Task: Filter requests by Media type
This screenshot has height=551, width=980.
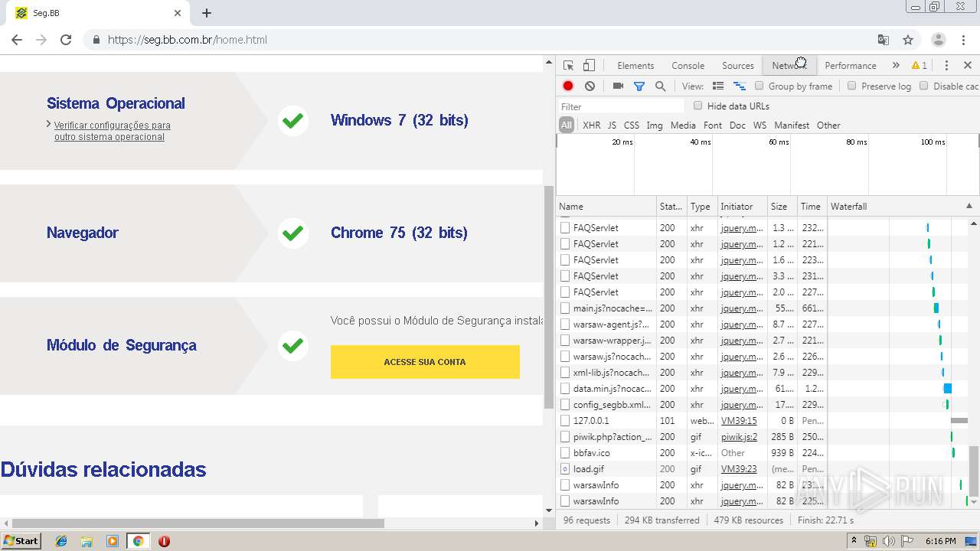Action: click(x=683, y=126)
